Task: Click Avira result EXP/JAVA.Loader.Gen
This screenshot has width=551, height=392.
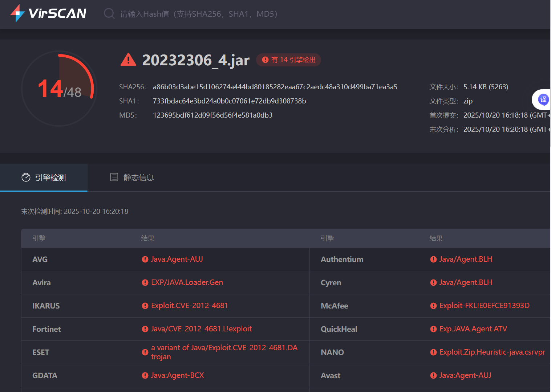Action: pos(187,282)
